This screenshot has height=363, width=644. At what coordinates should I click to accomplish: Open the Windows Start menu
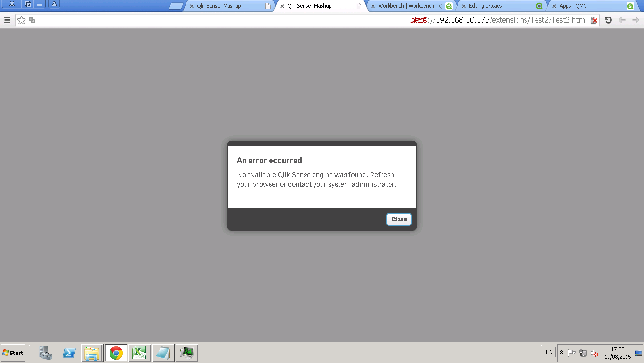(x=13, y=353)
